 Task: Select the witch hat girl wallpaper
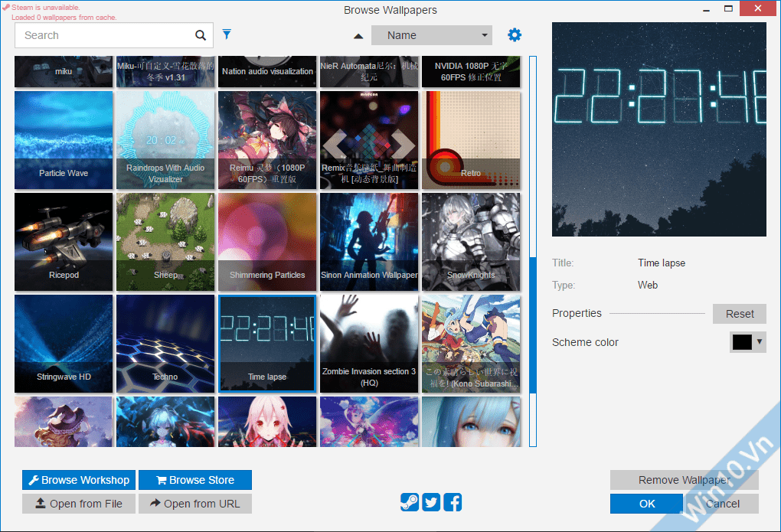click(64, 422)
